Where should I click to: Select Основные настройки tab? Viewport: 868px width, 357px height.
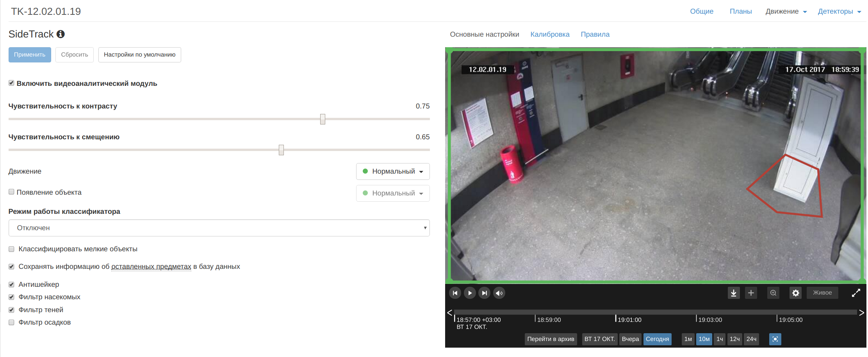coord(485,34)
